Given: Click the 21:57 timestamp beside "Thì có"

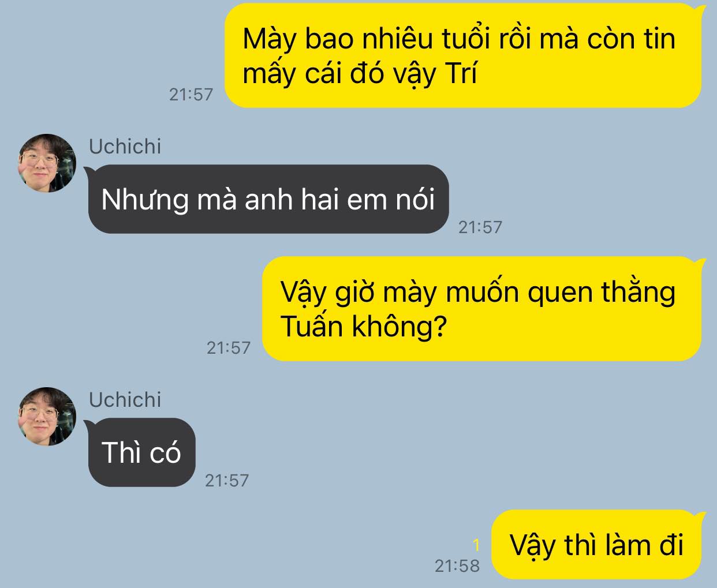Looking at the screenshot, I should pos(227,480).
